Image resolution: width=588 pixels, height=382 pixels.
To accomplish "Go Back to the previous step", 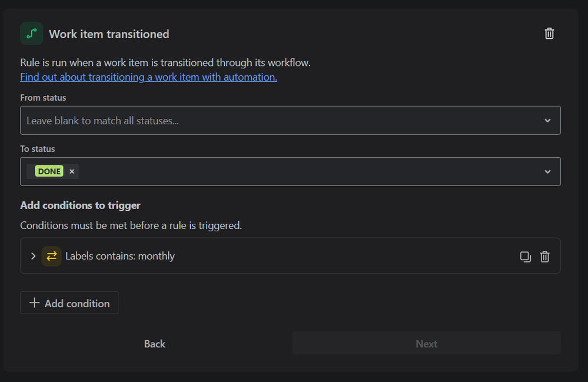I will click(154, 344).
